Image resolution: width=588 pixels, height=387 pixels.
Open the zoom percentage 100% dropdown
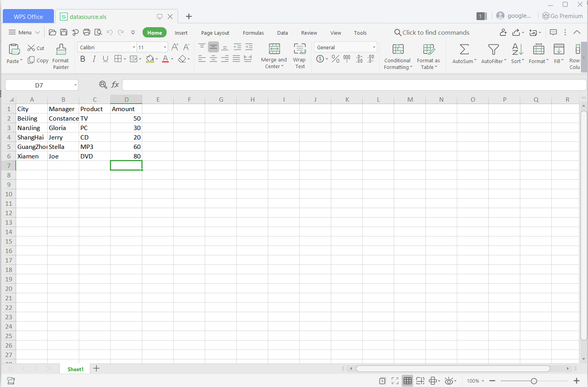pyautogui.click(x=475, y=381)
